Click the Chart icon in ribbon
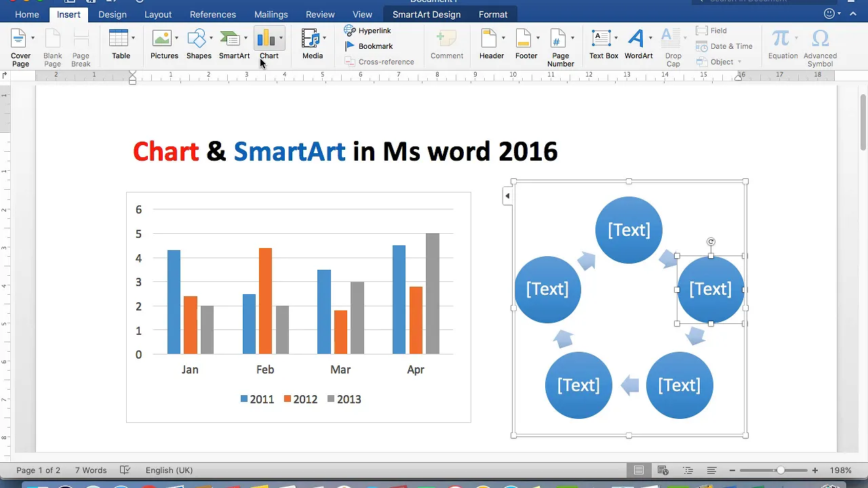Image resolution: width=868 pixels, height=488 pixels. point(266,39)
